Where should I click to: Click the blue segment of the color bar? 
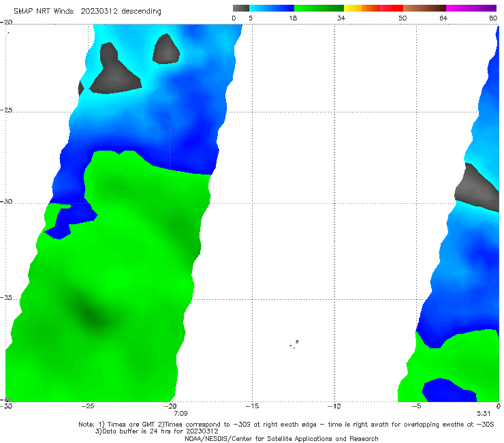click(272, 8)
